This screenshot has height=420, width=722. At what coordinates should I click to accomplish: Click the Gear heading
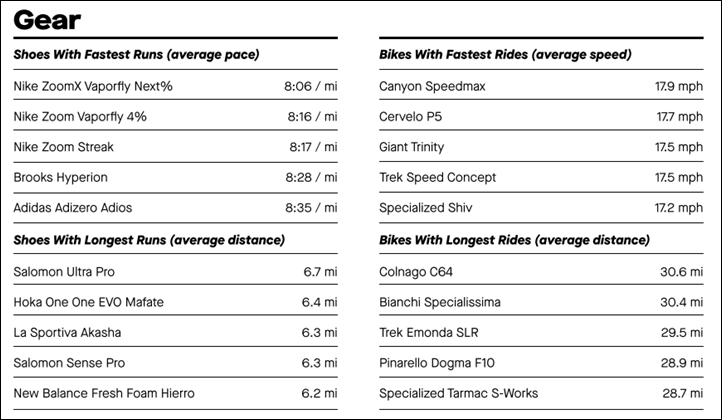(47, 20)
